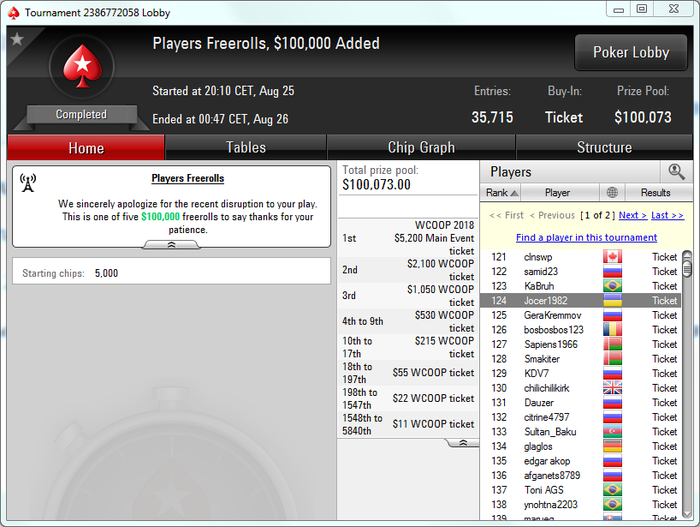Open player search magnifier icon

[676, 171]
